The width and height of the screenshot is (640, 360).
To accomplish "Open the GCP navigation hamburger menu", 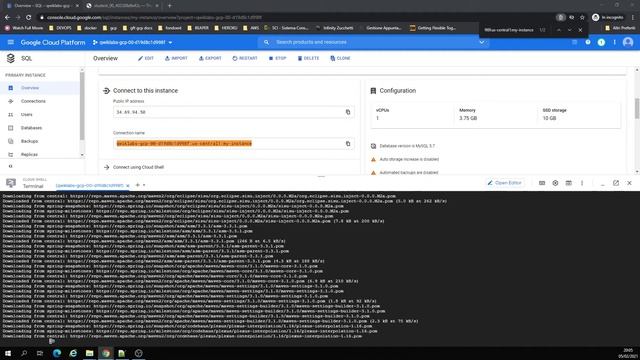I will point(11,42).
